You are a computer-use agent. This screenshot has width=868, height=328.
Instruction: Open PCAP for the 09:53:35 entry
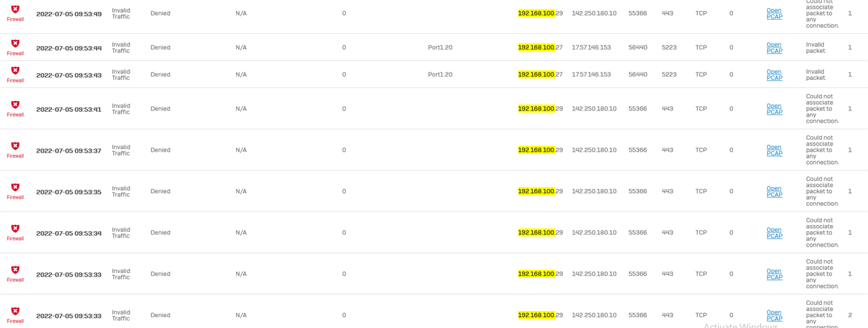click(774, 192)
